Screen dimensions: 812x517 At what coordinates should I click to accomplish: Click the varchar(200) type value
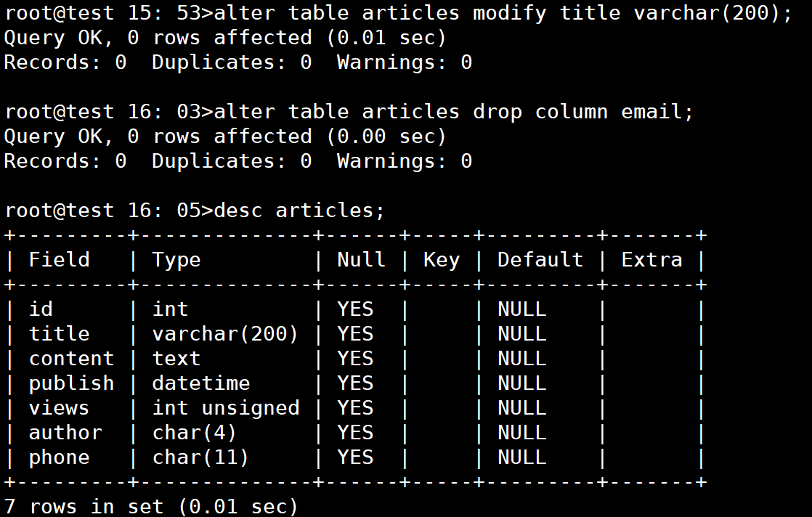[x=225, y=334]
